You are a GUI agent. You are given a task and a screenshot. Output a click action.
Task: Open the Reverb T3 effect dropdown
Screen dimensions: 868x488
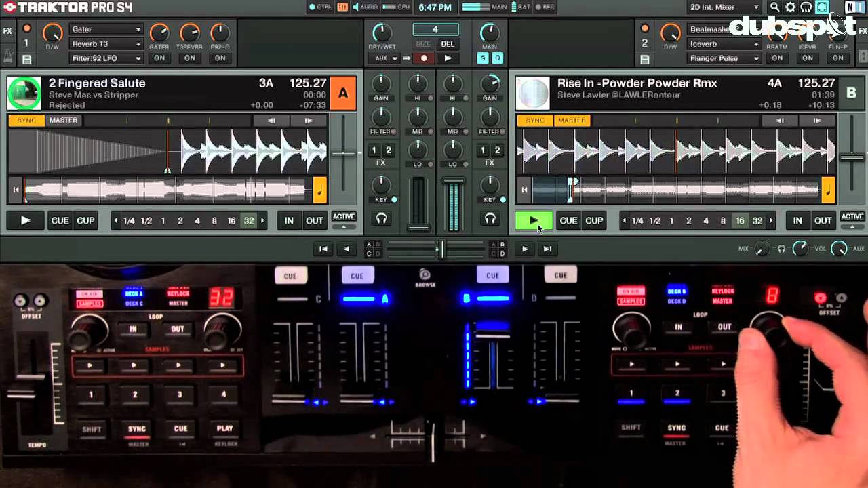[x=106, y=44]
